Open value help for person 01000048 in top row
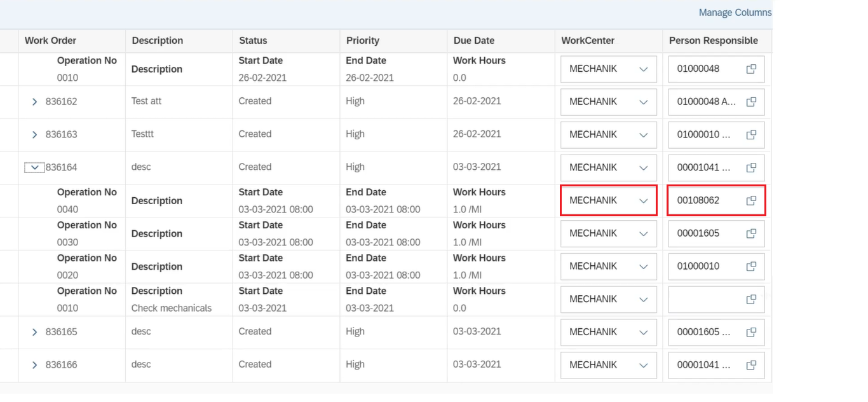 (x=750, y=69)
